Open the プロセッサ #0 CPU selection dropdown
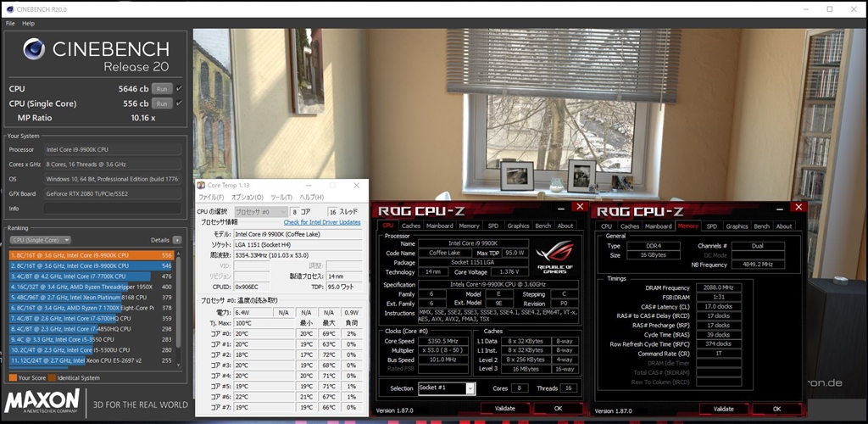This screenshot has height=424, width=868. click(x=261, y=212)
